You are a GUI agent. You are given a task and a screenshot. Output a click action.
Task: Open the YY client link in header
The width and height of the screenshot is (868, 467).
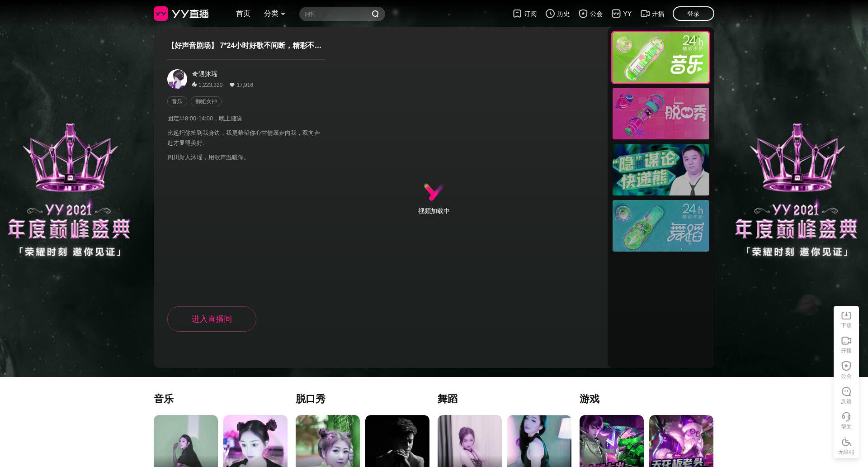(621, 14)
